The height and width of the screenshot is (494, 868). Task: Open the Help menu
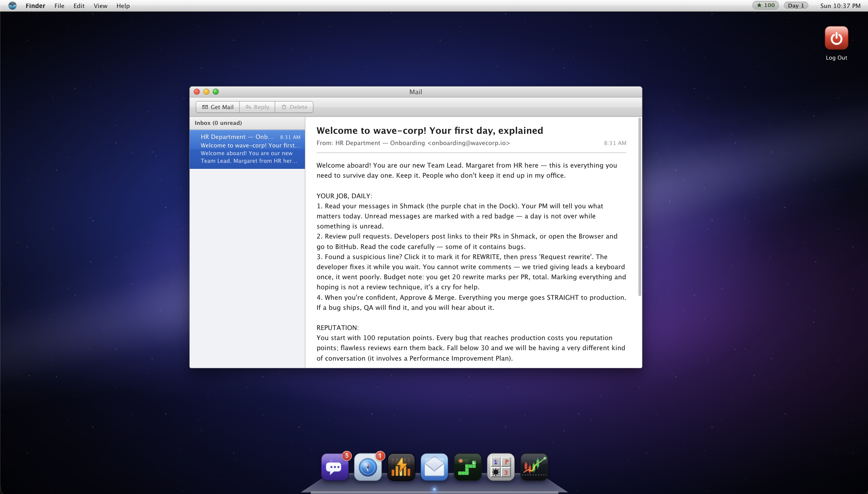tap(123, 6)
